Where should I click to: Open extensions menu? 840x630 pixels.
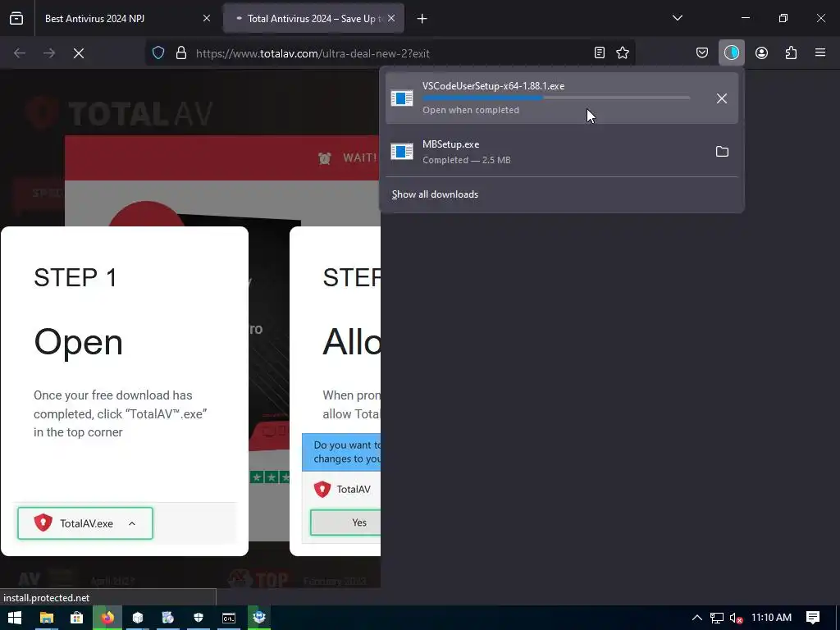click(791, 52)
